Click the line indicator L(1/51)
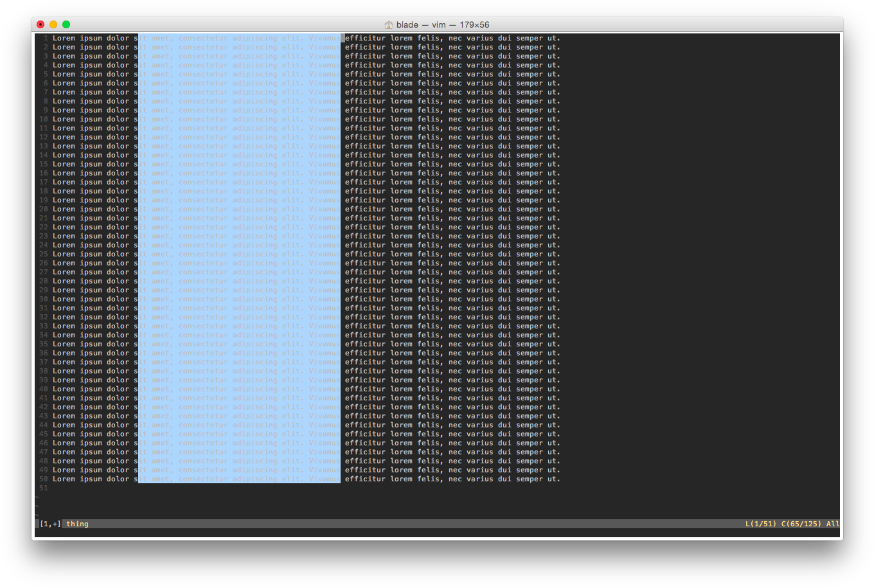Screen dimensions: 874x588 pos(760,524)
